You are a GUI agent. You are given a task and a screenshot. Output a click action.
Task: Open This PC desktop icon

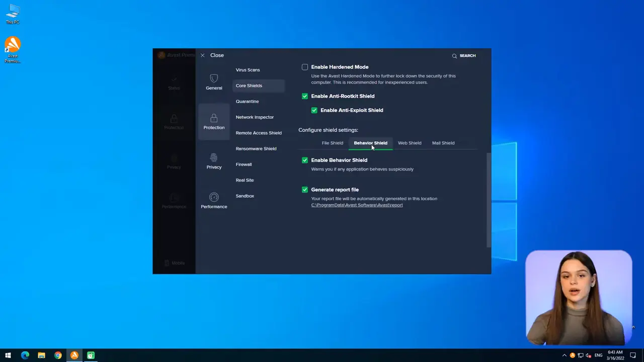13,14
